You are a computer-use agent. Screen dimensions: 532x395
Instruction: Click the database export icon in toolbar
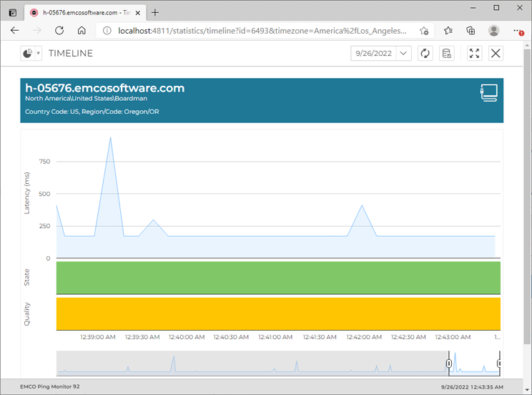coord(447,54)
